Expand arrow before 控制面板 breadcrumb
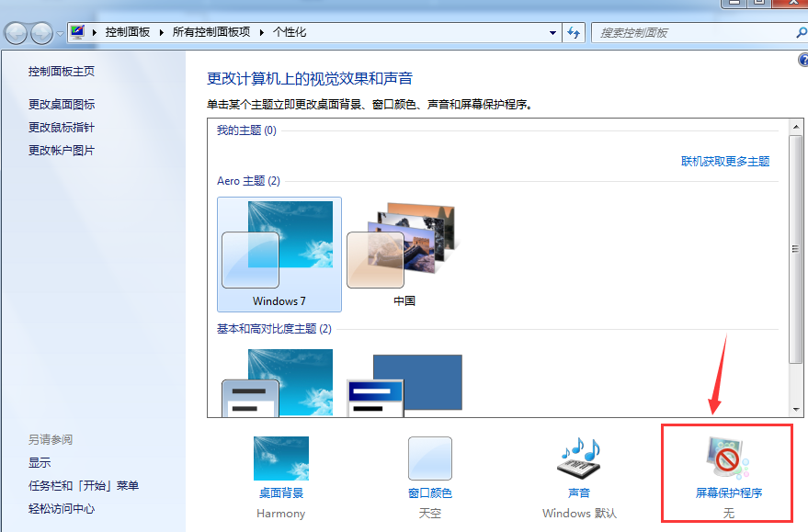The image size is (808, 532). click(x=95, y=32)
